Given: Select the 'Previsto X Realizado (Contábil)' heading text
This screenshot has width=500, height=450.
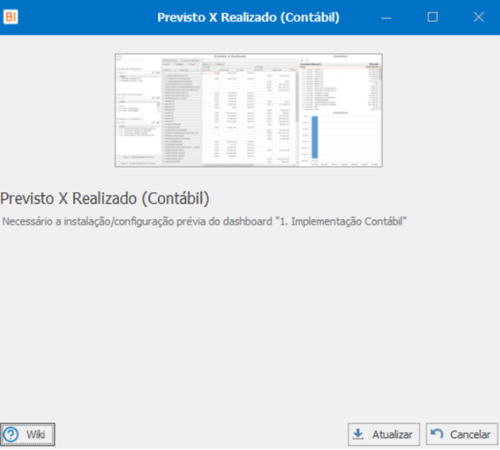Looking at the screenshot, I should [x=105, y=199].
